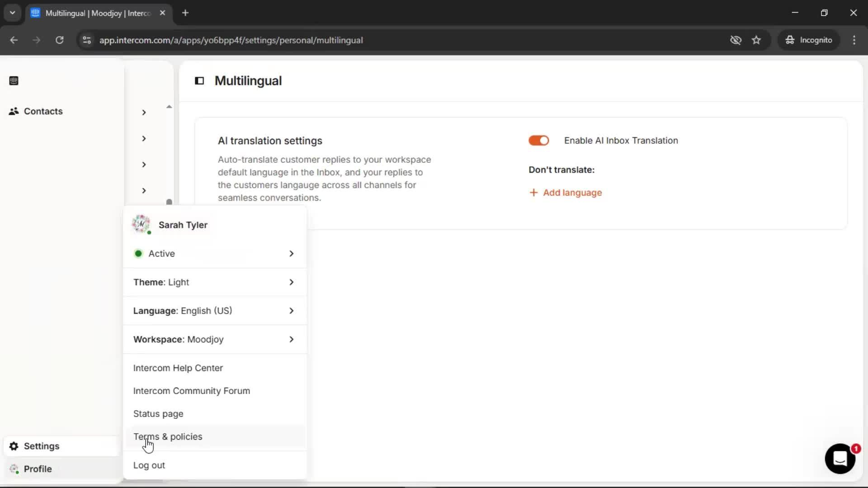The image size is (868, 488).
Task: Click the Settings gear icon
Action: click(14, 446)
